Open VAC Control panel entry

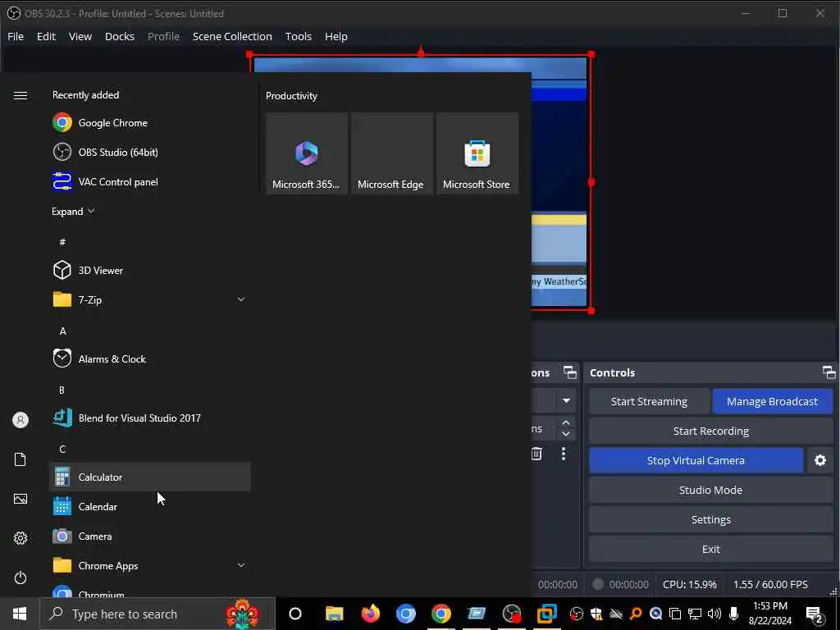150,181
